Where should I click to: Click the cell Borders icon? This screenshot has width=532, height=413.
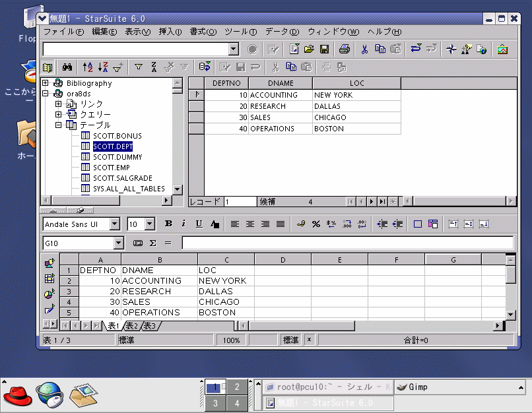(418, 224)
